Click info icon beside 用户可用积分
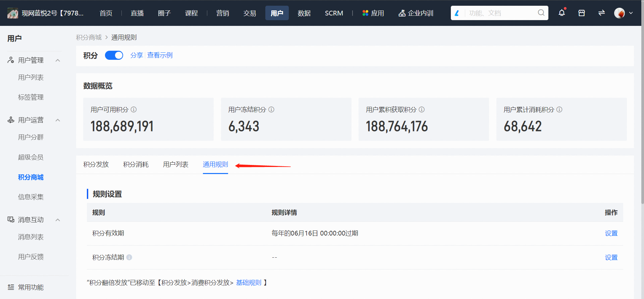The width and height of the screenshot is (644, 299). click(x=133, y=110)
